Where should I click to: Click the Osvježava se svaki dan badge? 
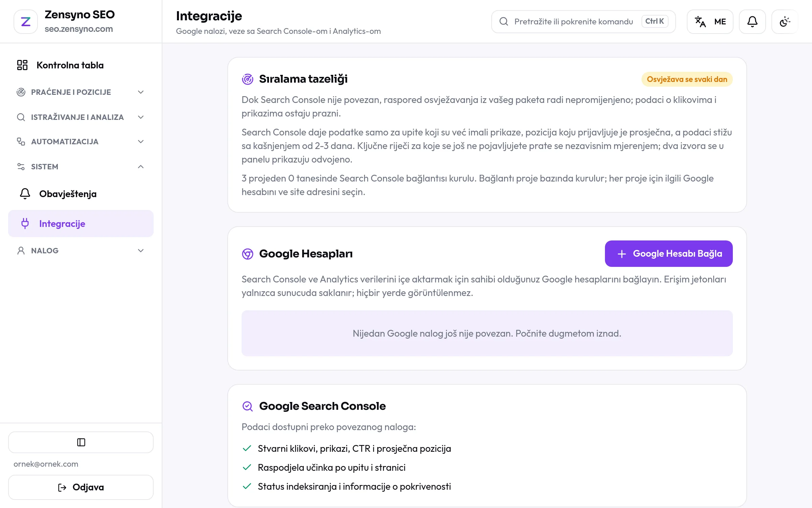687,79
